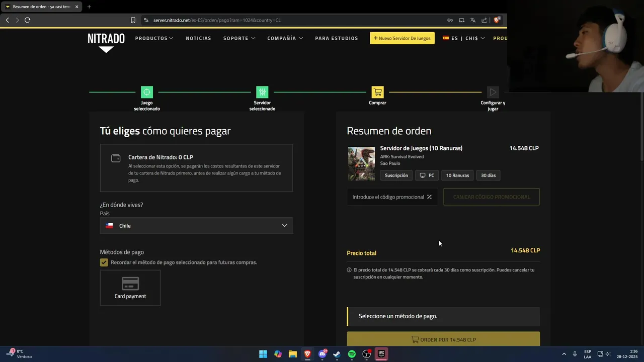644x362 pixels.
Task: Click the 'Juego seleccionado' step icon
Action: [147, 92]
